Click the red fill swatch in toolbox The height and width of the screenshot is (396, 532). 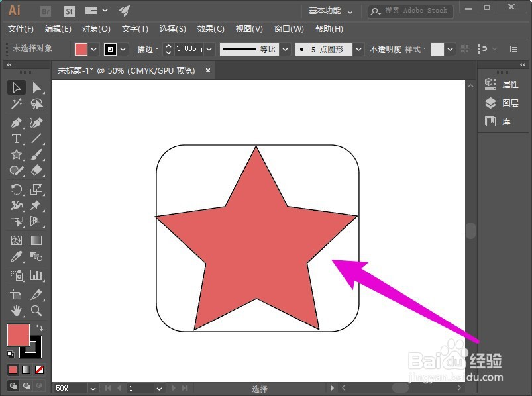click(x=19, y=334)
